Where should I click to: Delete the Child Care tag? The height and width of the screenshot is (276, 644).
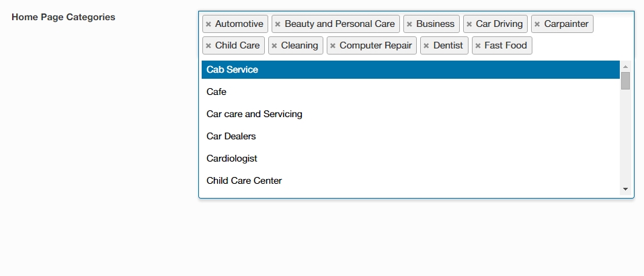208,46
